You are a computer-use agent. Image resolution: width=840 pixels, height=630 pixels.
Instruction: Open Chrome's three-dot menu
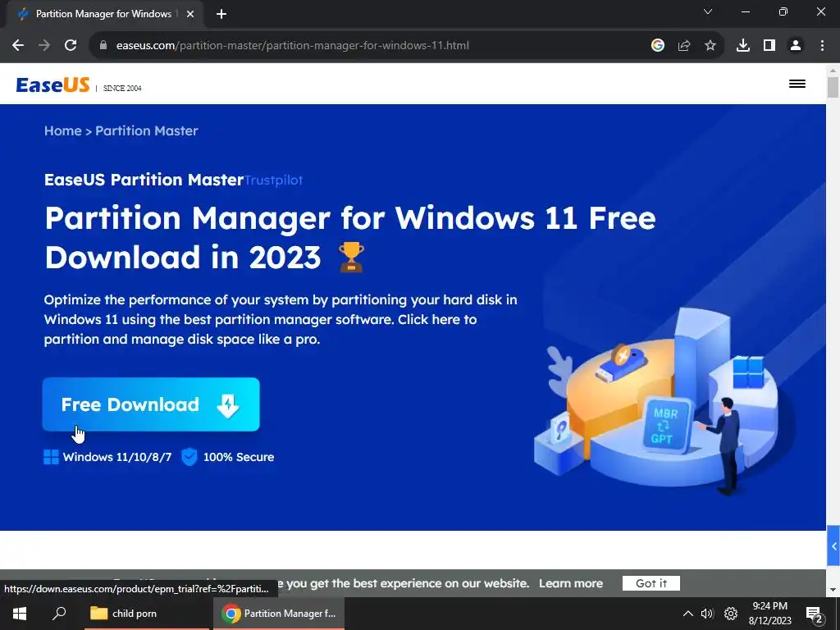pos(822,46)
